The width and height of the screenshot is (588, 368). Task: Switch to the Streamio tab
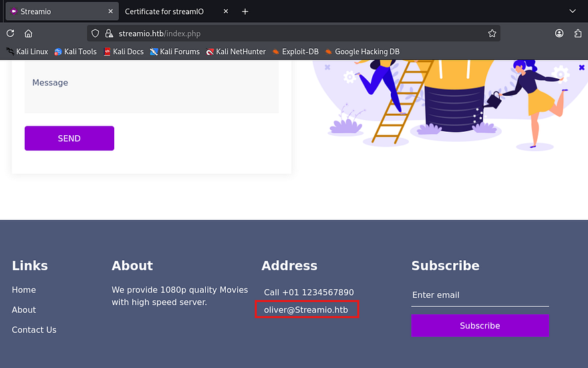(x=57, y=11)
